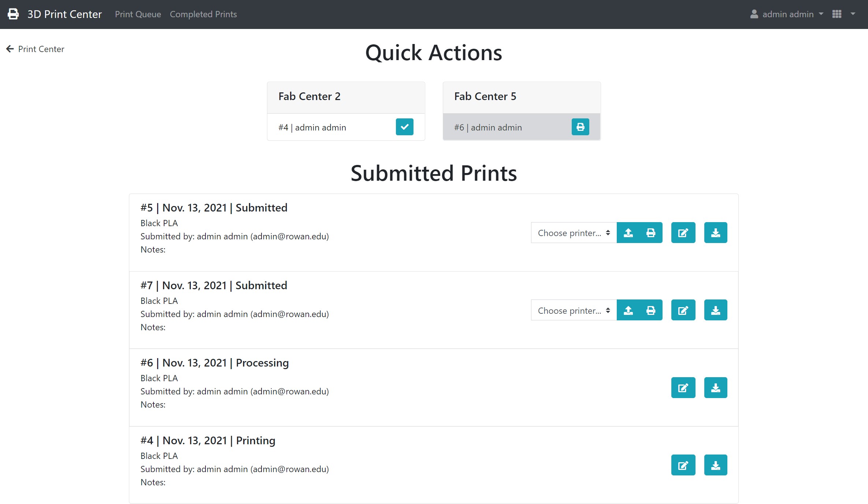Upload to printer for print #7
This screenshot has height=504, width=868.
tap(628, 310)
